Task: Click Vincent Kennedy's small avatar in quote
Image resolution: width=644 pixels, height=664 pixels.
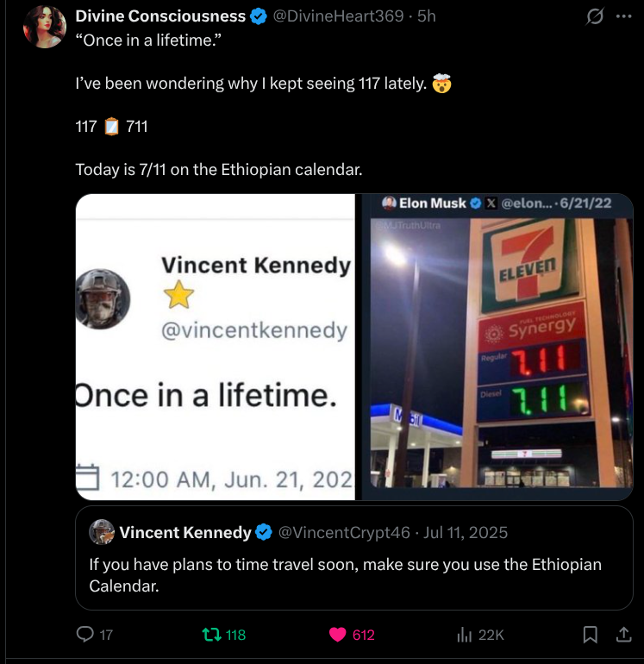Action: [x=103, y=532]
